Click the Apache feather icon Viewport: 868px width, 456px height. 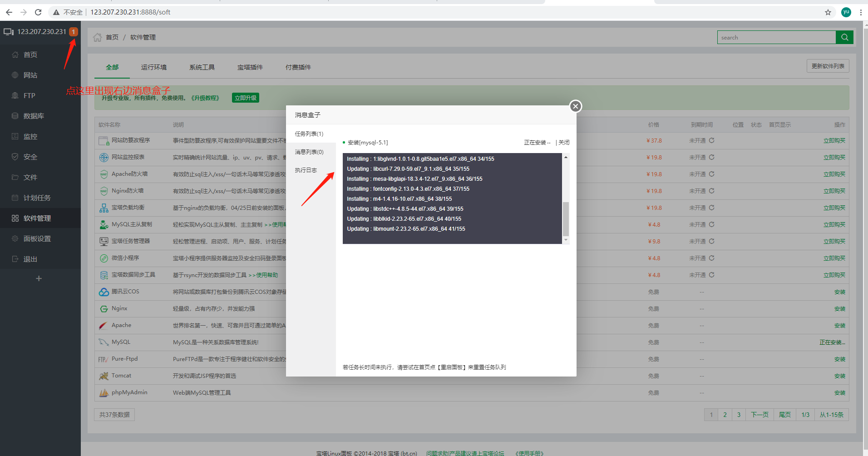(x=104, y=326)
